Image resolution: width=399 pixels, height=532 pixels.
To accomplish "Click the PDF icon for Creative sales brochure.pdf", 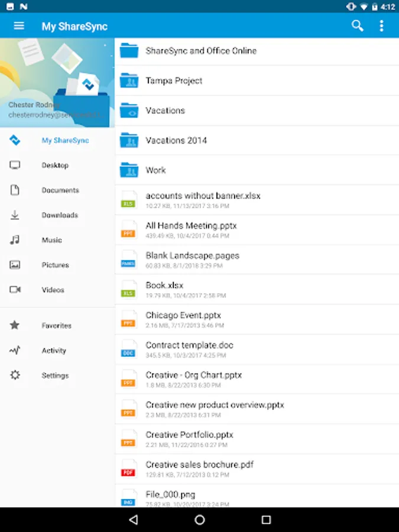I will coord(129,468).
